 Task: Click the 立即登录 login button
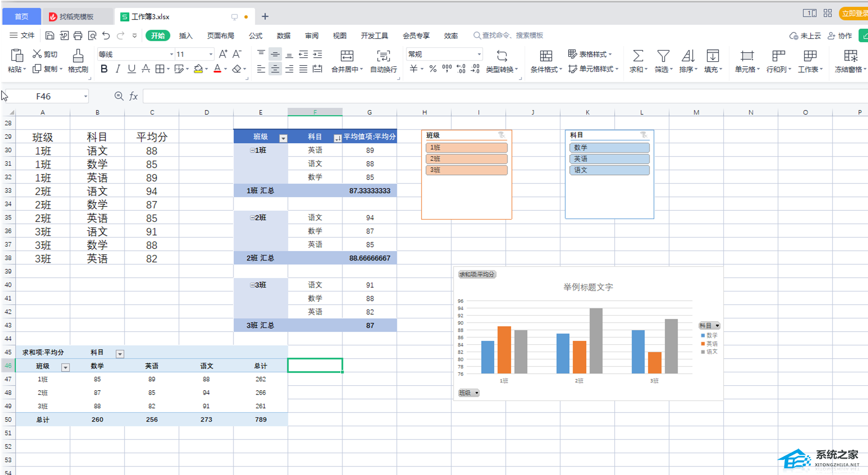(853, 13)
